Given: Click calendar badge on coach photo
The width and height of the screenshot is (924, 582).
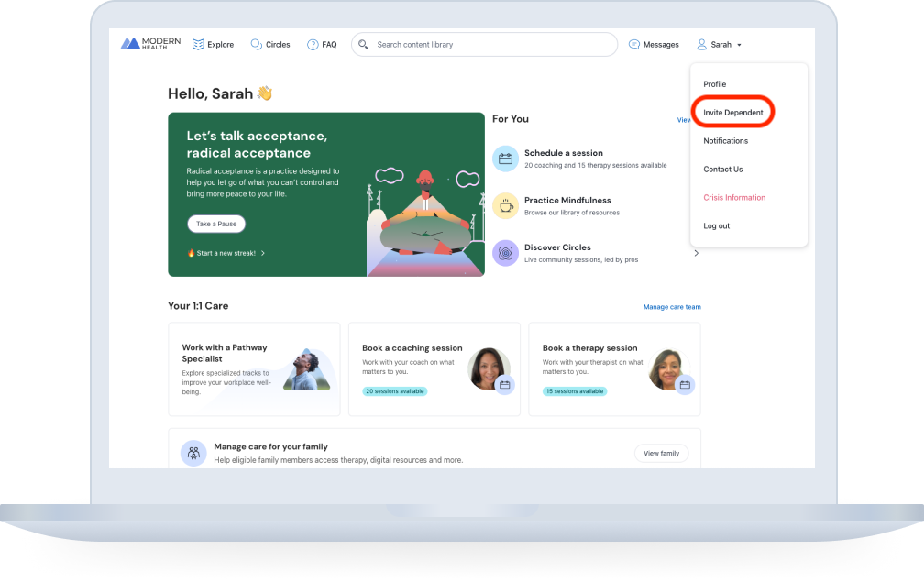Looking at the screenshot, I should click(x=504, y=385).
